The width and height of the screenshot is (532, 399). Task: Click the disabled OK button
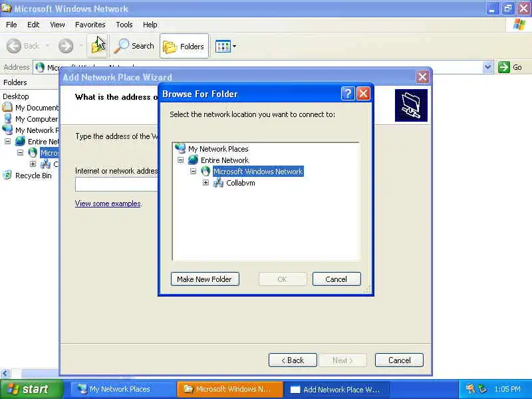click(x=282, y=279)
